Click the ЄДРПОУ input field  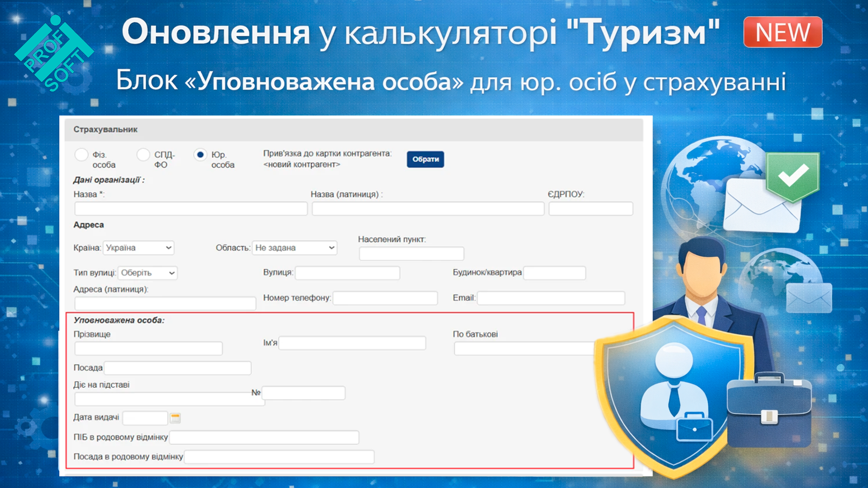pyautogui.click(x=591, y=209)
